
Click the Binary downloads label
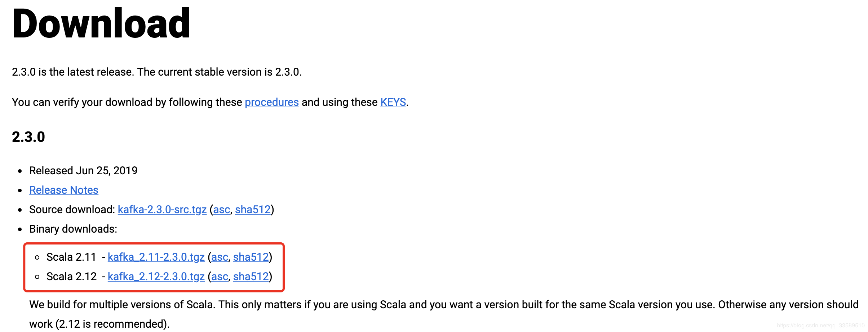coord(73,229)
